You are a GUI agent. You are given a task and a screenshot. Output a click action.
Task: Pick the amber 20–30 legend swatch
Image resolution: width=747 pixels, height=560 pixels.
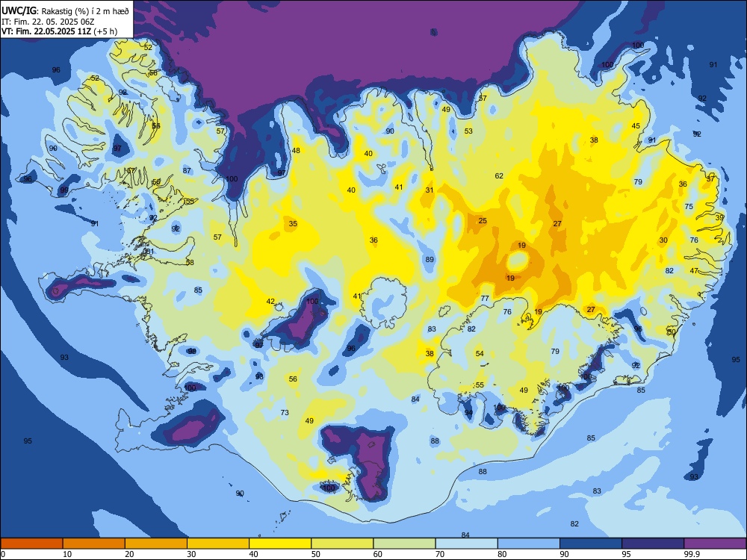(x=156, y=544)
